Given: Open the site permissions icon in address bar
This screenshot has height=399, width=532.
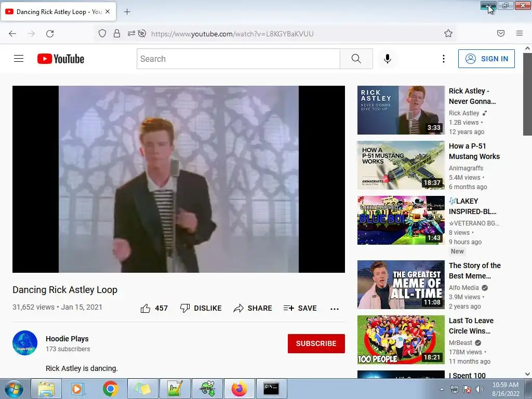Looking at the screenshot, I should pyautogui.click(x=131, y=33).
